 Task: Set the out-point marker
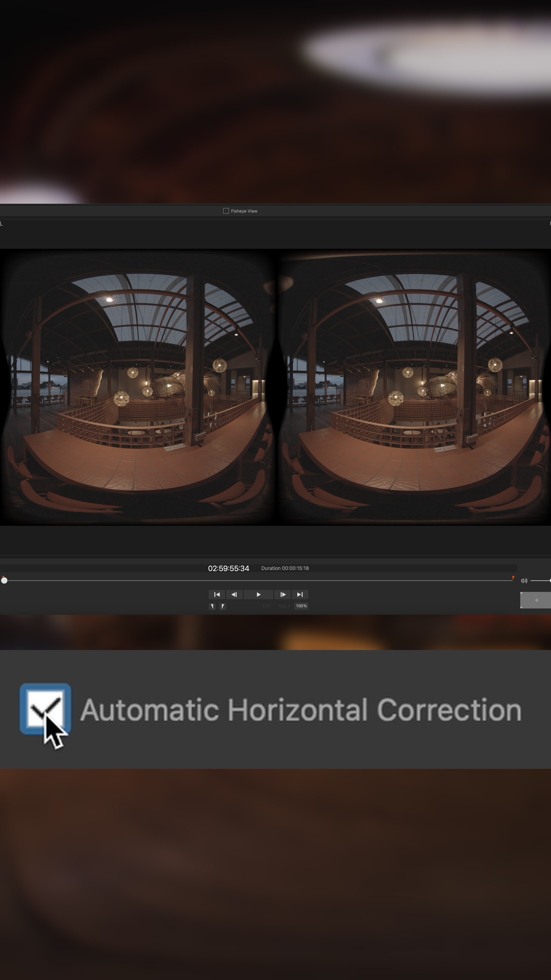[x=222, y=606]
